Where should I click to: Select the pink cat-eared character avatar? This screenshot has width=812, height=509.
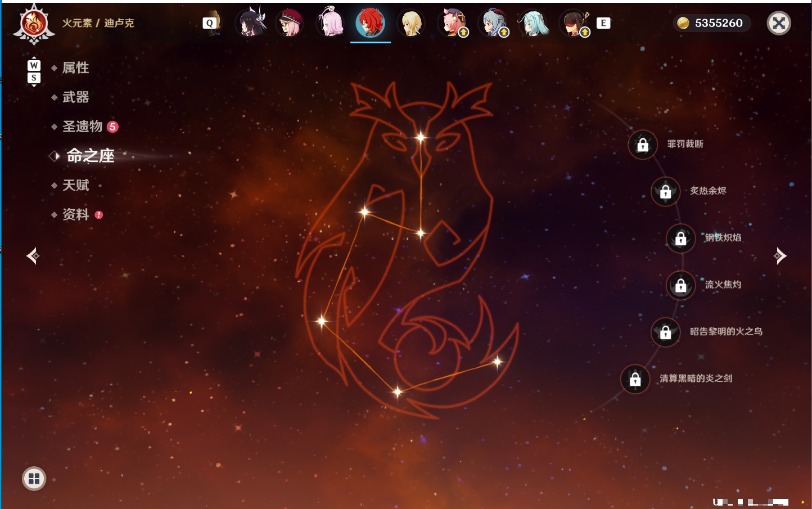click(453, 23)
